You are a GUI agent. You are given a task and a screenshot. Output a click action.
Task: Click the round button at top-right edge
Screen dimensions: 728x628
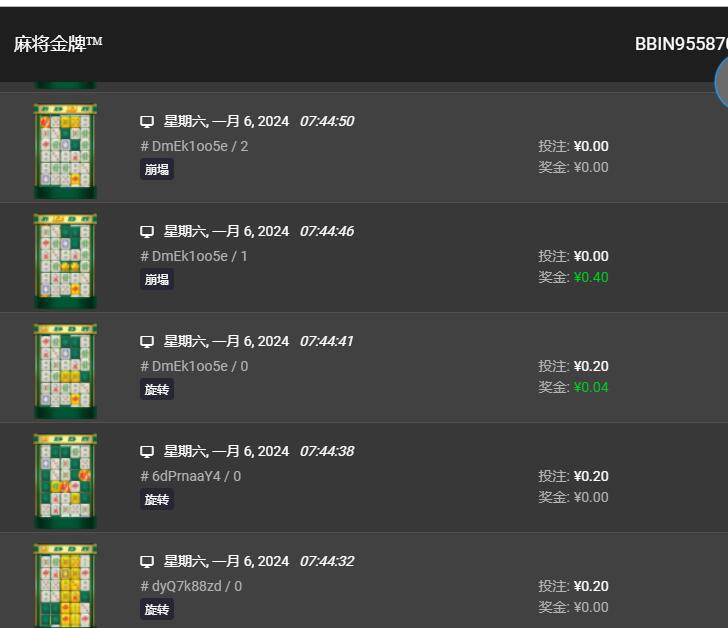click(x=722, y=82)
